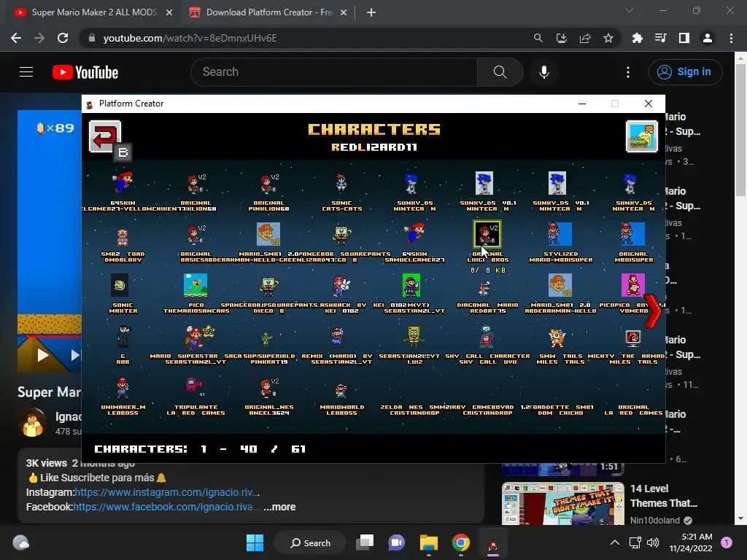This screenshot has width=747, height=560.
Task: Play the YouTube video
Action: [x=43, y=355]
